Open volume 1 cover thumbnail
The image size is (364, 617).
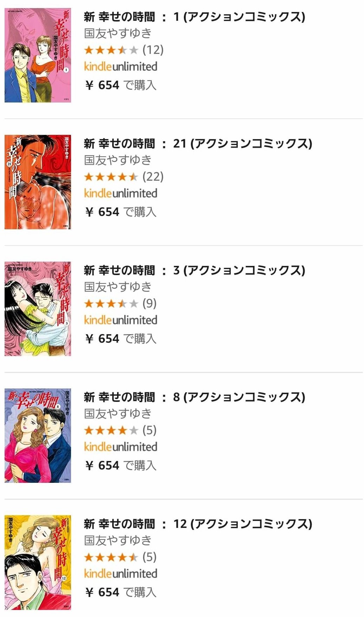coord(38,55)
